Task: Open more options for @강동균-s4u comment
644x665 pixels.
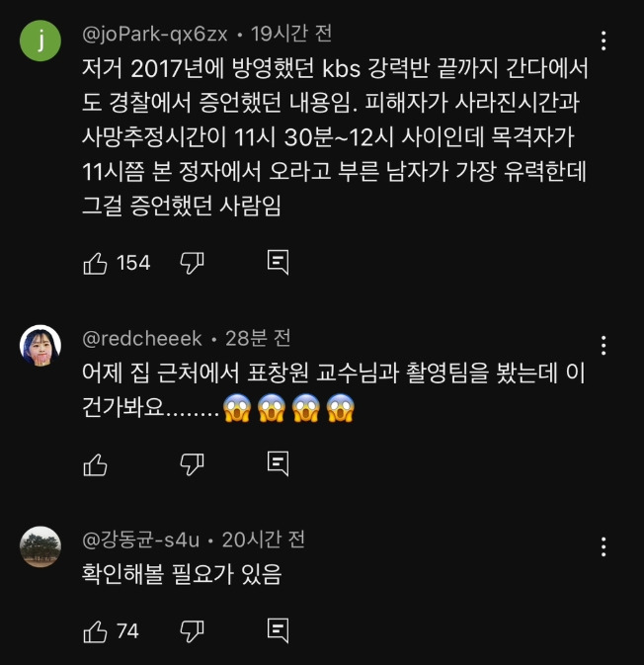Action: (604, 546)
